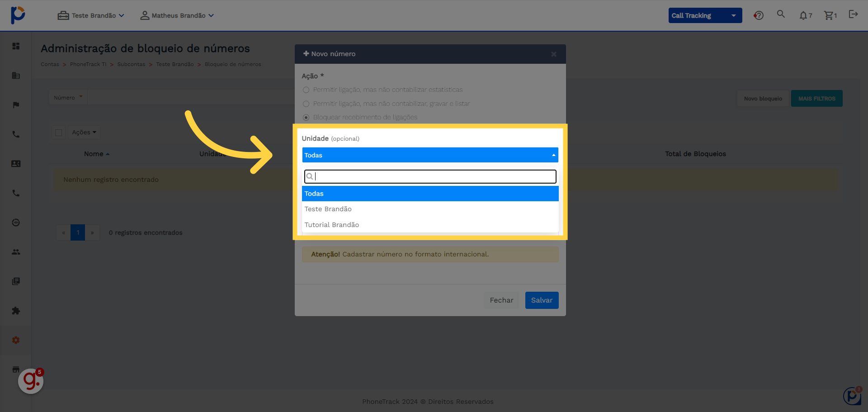Open the users group sidebar icon
The image size is (868, 412).
point(16,252)
